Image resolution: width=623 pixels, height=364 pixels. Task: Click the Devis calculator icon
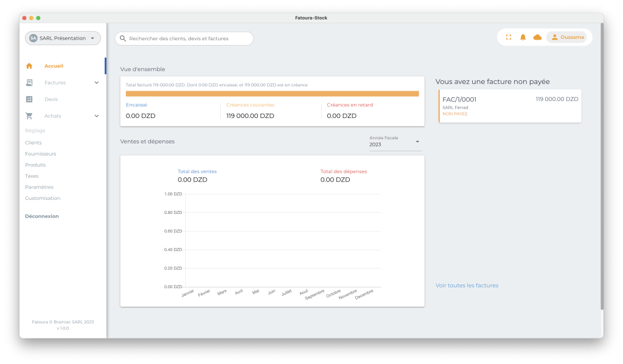pos(29,99)
